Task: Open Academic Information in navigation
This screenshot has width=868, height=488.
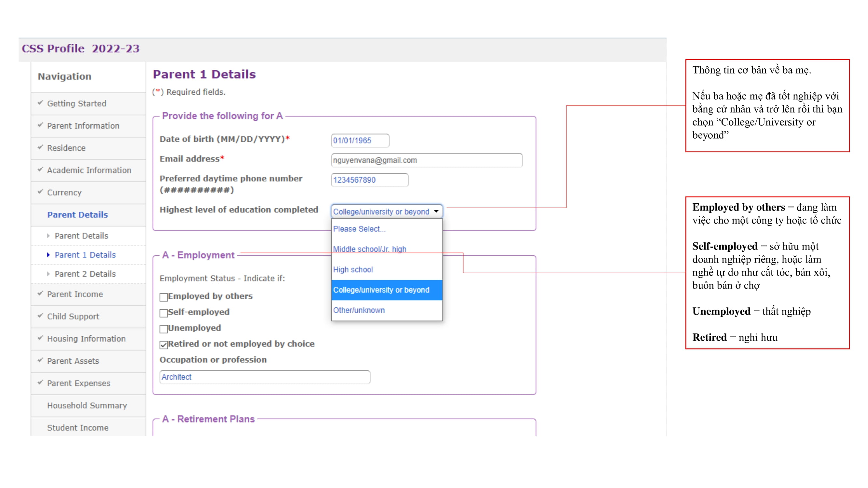Action: pos(89,170)
